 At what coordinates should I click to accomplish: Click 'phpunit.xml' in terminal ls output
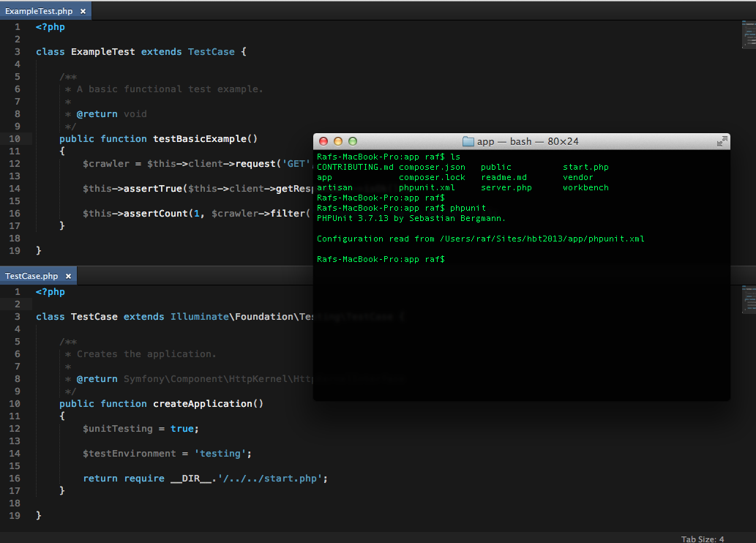(427, 187)
